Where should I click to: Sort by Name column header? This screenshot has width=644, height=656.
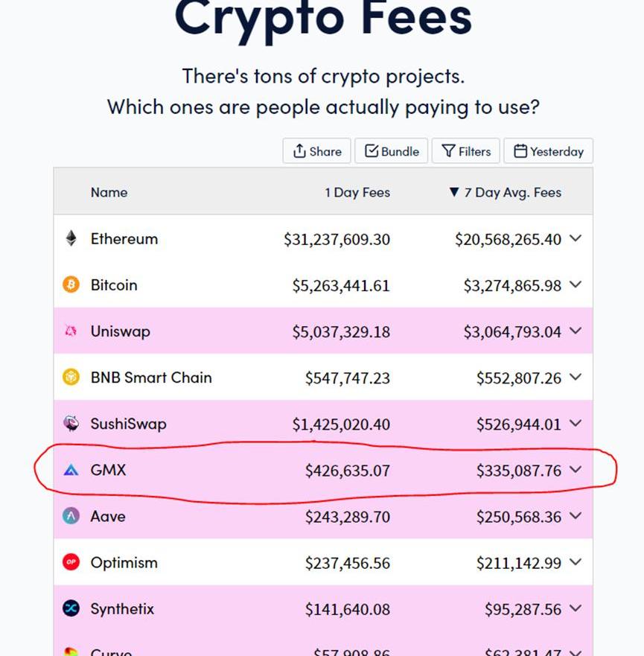point(109,192)
